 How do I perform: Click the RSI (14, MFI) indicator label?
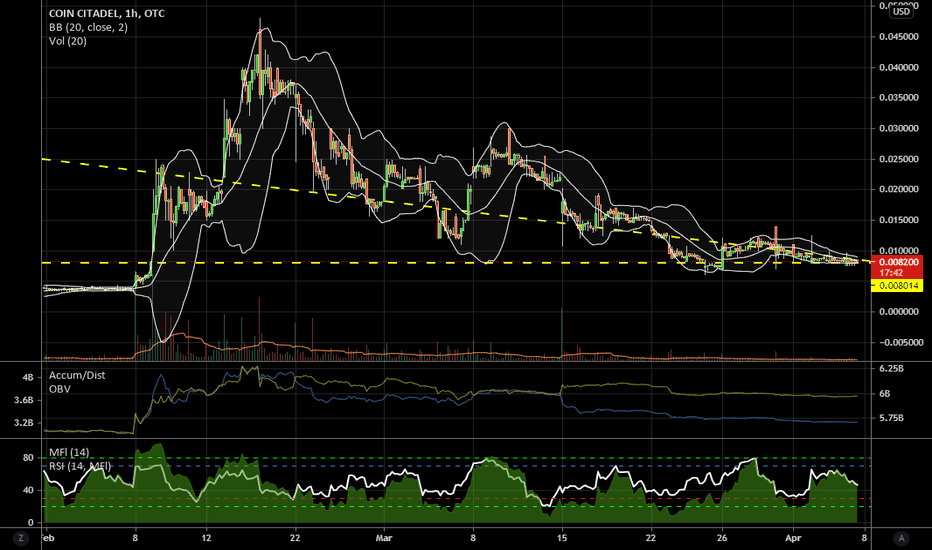tap(80, 466)
